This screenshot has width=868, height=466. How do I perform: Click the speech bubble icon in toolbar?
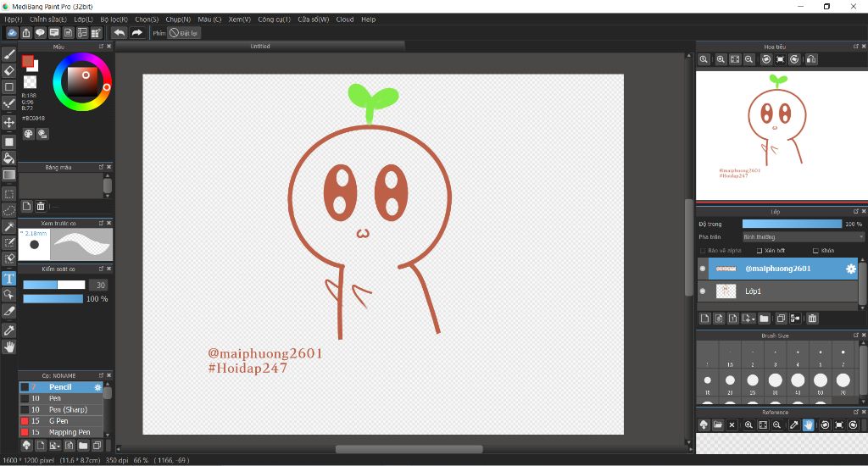(40, 33)
